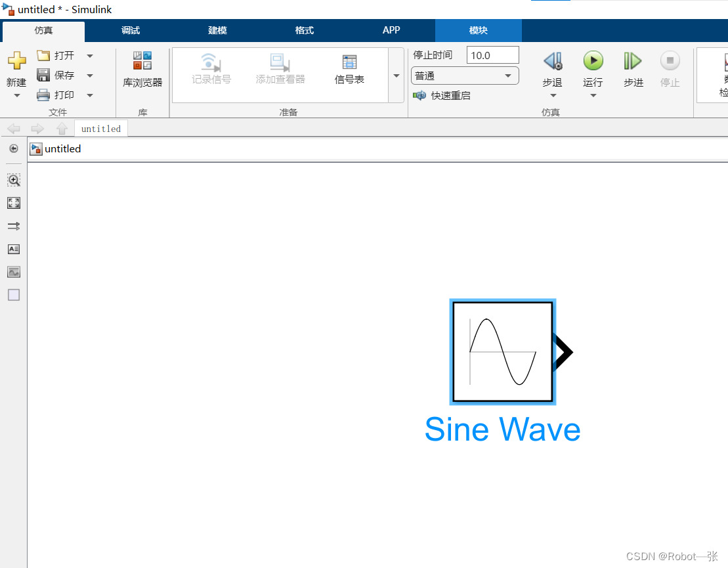Select the untitled model tab
Image resolution: width=728 pixels, height=568 pixels.
(100, 129)
